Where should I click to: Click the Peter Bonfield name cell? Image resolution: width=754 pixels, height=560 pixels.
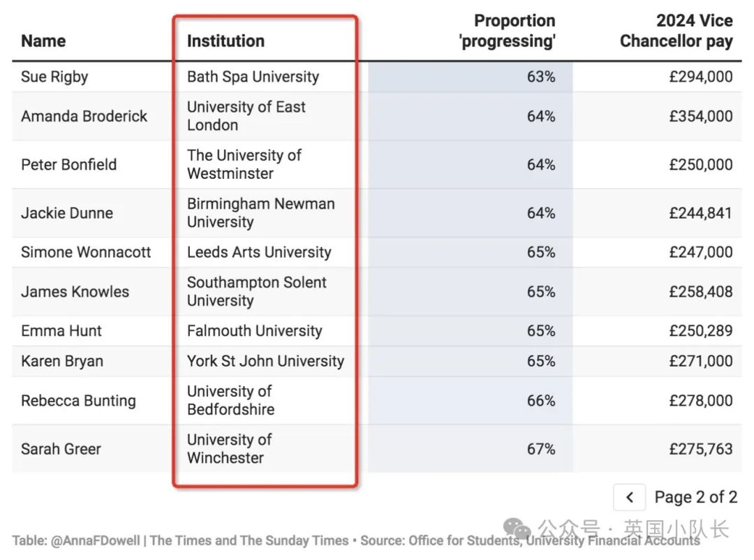[68, 165]
